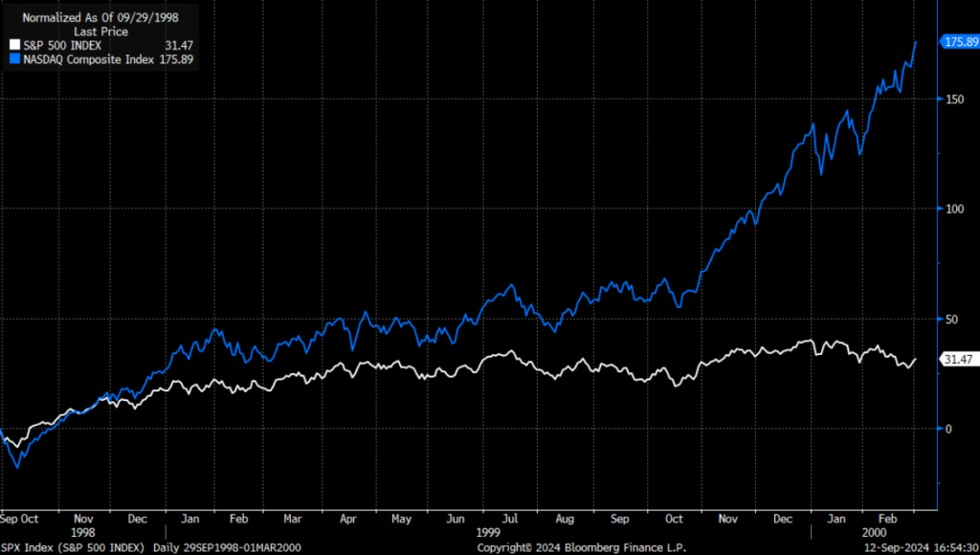
Task: Click the 0 label on the y-axis
Action: pos(947,429)
